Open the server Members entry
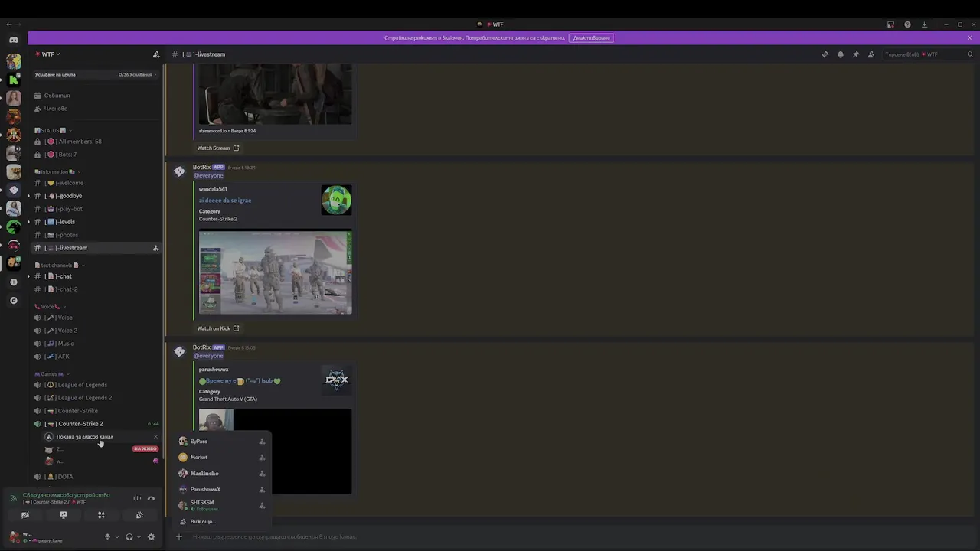The image size is (980, 551). tap(96, 109)
